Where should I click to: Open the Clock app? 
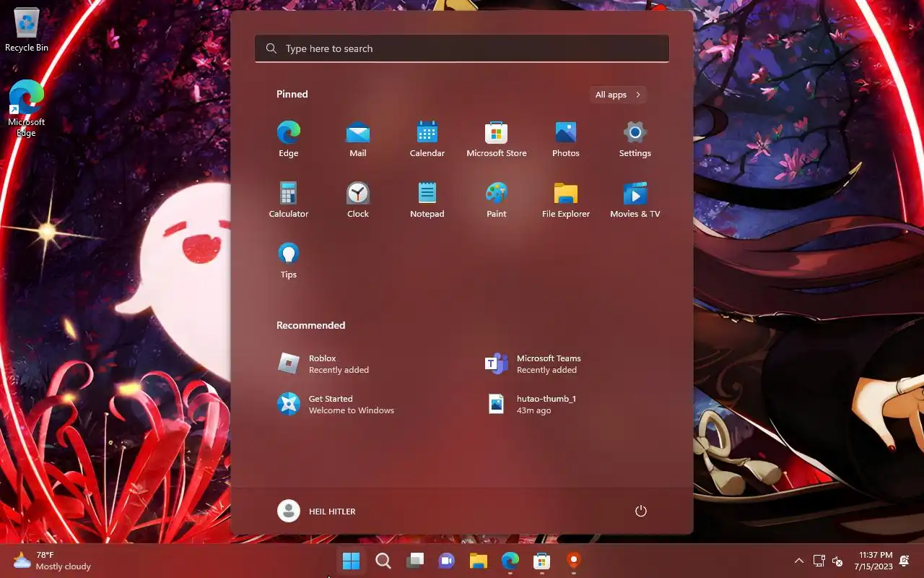pos(358,200)
